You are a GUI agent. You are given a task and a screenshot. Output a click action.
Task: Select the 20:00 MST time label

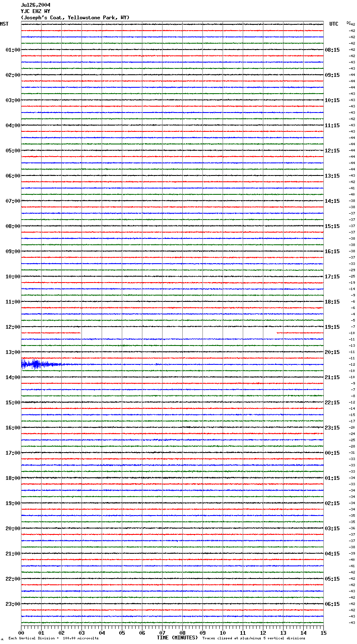13,529
